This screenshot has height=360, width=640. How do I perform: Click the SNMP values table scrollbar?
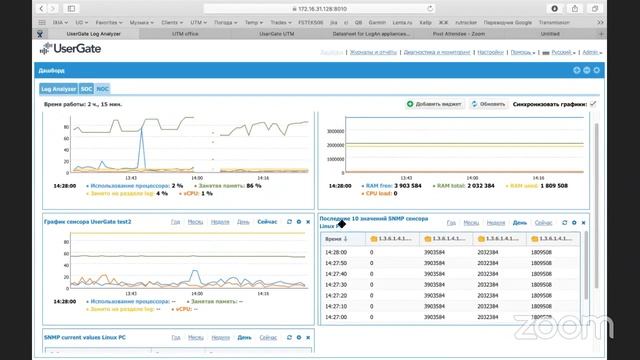pos(587,265)
